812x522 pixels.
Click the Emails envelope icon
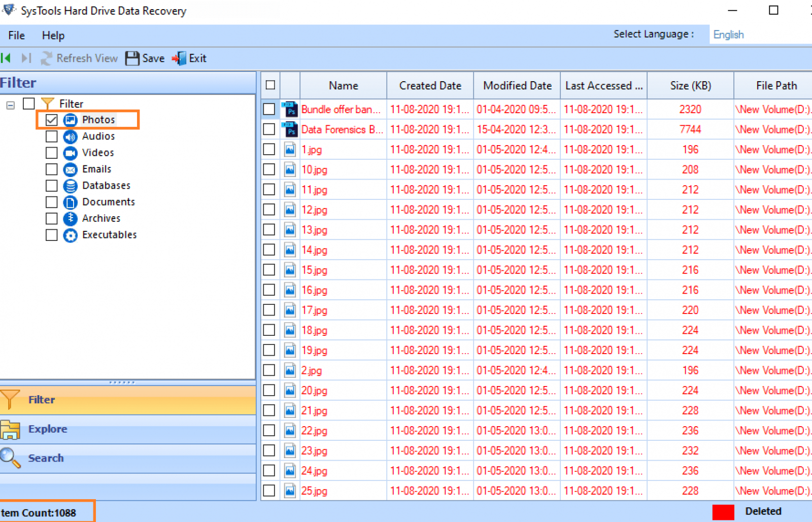(70, 169)
